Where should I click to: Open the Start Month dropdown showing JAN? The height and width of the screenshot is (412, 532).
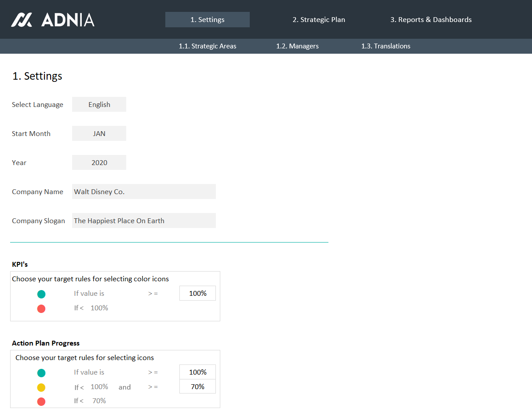(x=99, y=133)
